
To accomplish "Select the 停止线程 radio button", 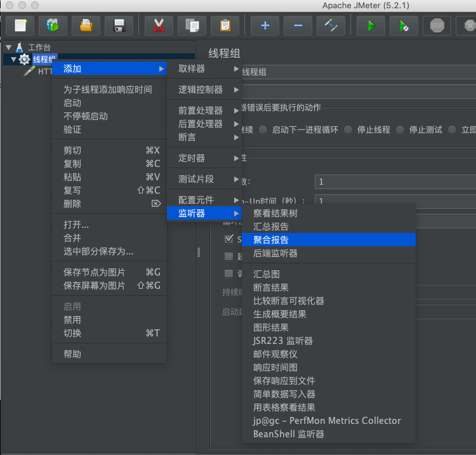I will (348, 130).
